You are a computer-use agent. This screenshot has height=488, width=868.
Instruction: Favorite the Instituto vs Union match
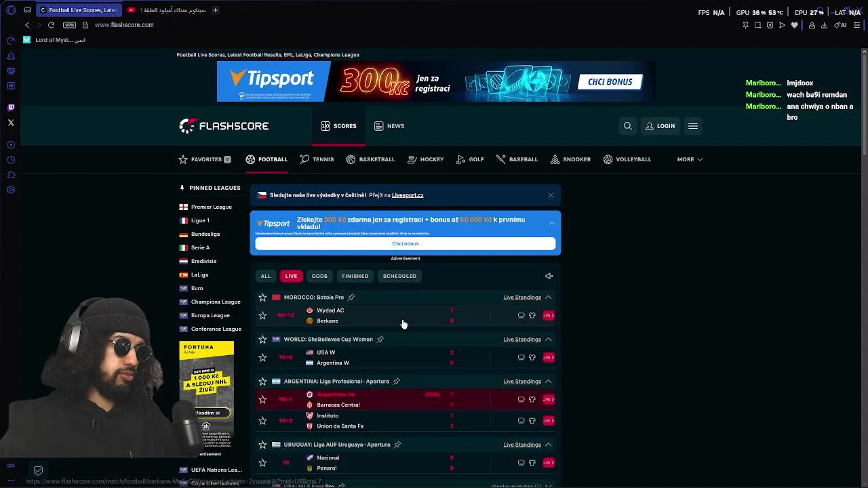[x=262, y=421]
